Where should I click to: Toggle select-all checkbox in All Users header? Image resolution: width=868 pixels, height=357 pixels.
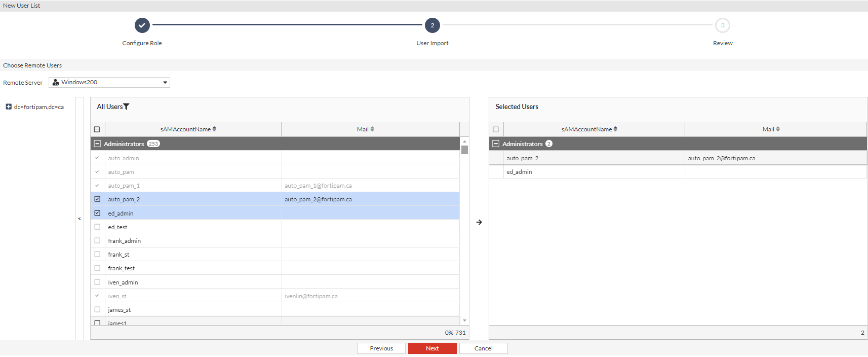97,129
